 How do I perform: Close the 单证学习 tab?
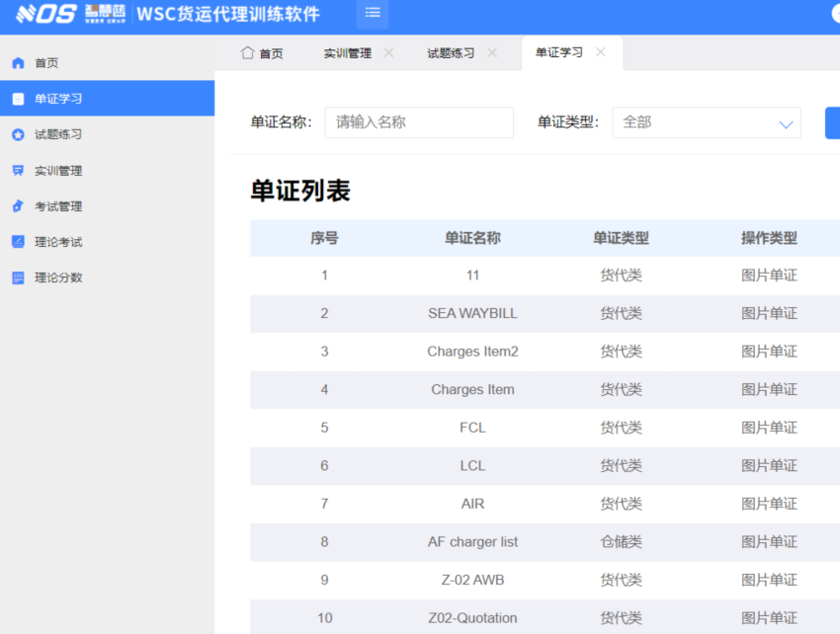coord(600,53)
